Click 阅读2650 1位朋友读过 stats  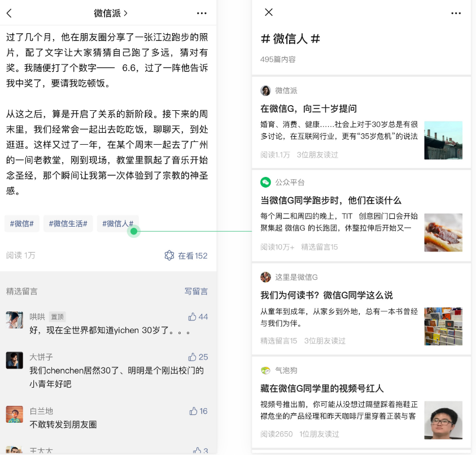[x=300, y=434]
